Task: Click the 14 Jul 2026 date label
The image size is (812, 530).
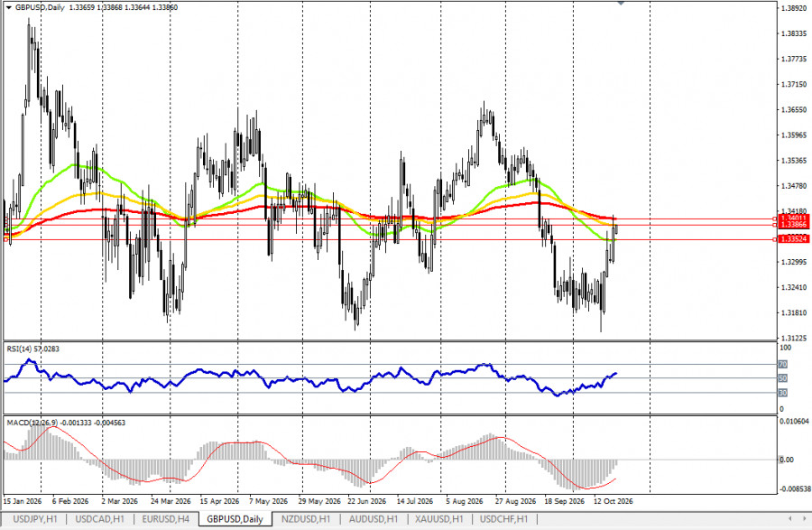Action: click(415, 501)
